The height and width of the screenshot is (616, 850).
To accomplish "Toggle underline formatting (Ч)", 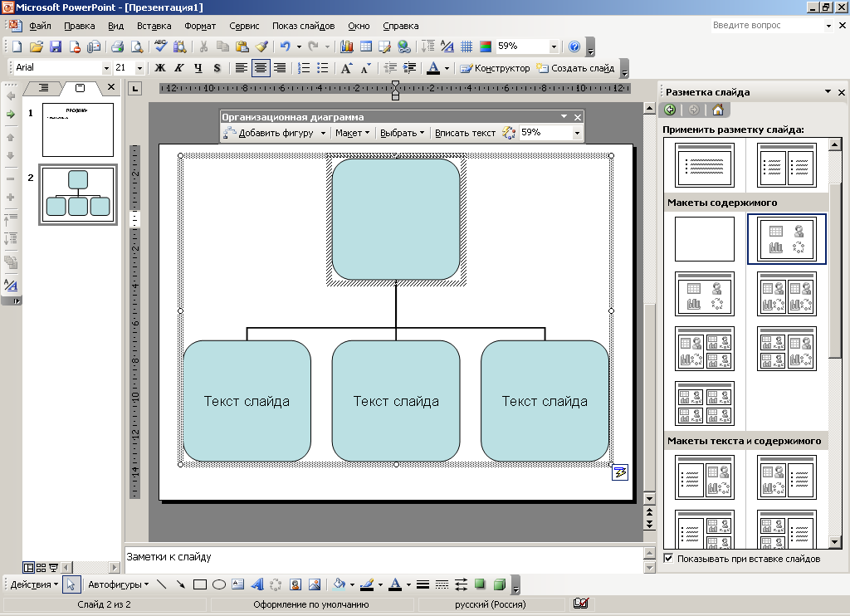I will [198, 68].
